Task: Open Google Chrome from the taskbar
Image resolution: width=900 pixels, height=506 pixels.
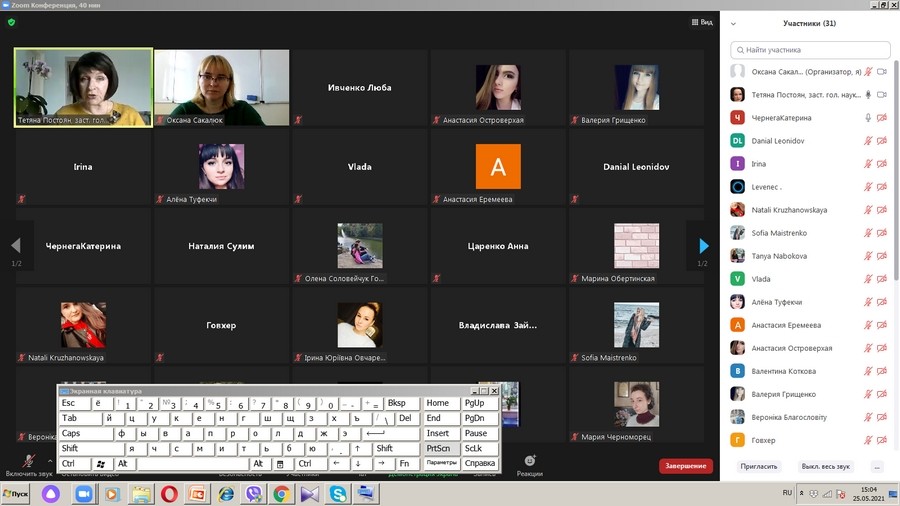Action: pyautogui.click(x=282, y=494)
